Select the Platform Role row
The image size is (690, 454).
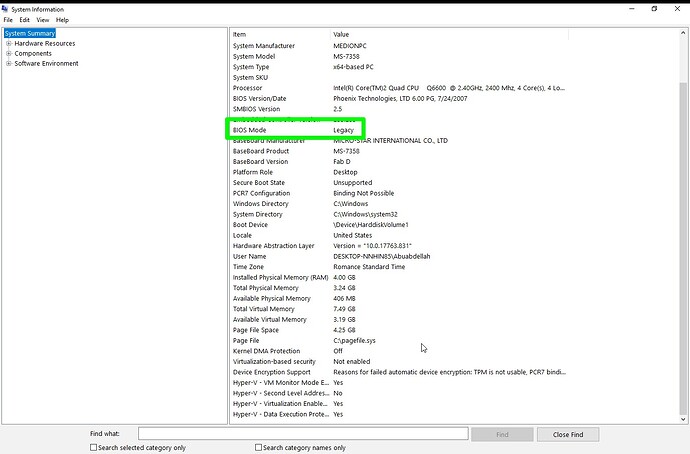coord(400,172)
